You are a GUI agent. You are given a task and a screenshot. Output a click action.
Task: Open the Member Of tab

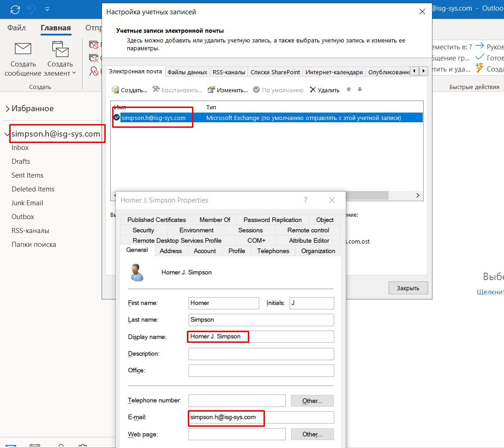click(215, 220)
